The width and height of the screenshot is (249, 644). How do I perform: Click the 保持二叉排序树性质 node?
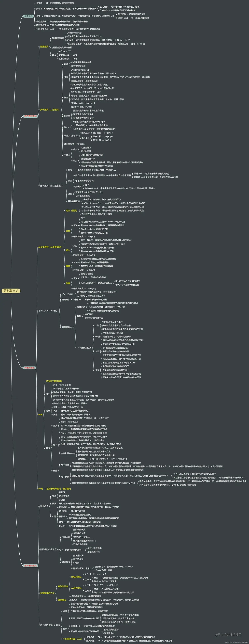(x=94, y=318)
